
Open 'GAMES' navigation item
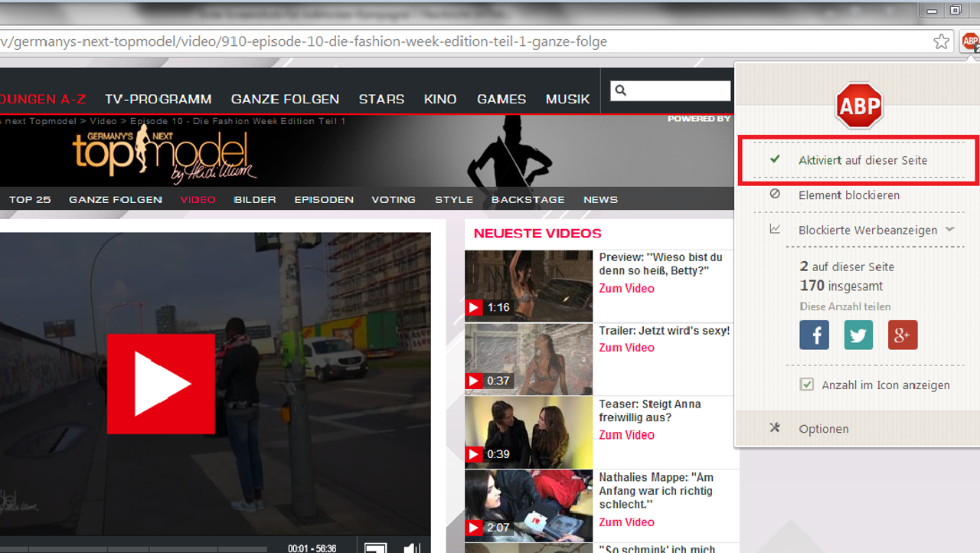tap(501, 100)
